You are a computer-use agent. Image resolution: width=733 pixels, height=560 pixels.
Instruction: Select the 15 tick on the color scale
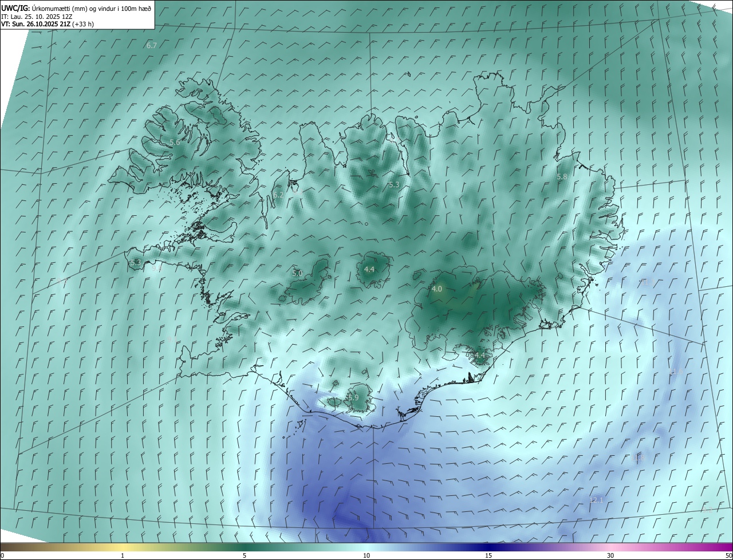(488, 555)
